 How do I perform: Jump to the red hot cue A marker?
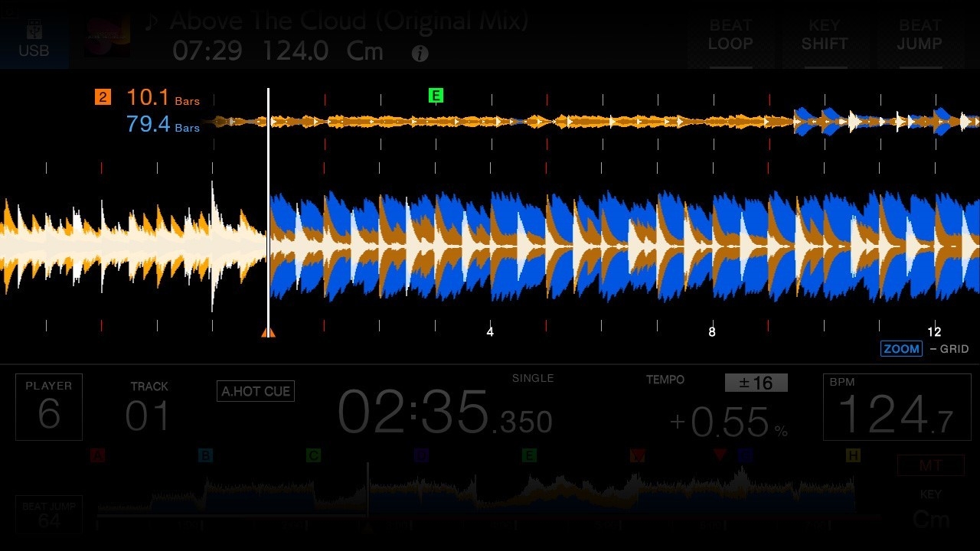pos(97,455)
